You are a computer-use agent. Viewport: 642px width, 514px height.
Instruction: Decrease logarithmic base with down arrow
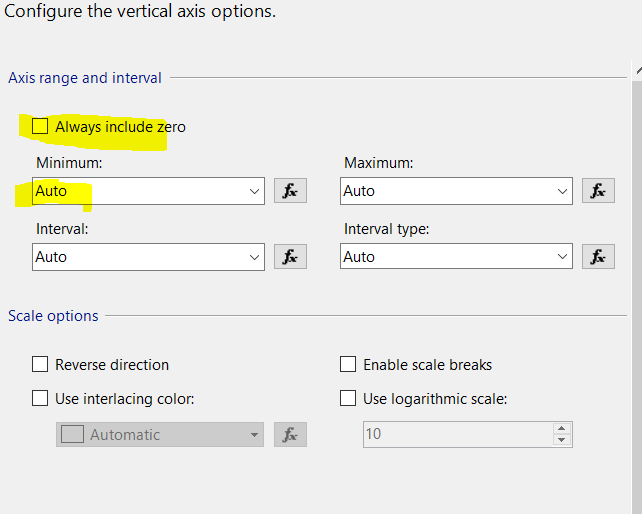click(562, 440)
